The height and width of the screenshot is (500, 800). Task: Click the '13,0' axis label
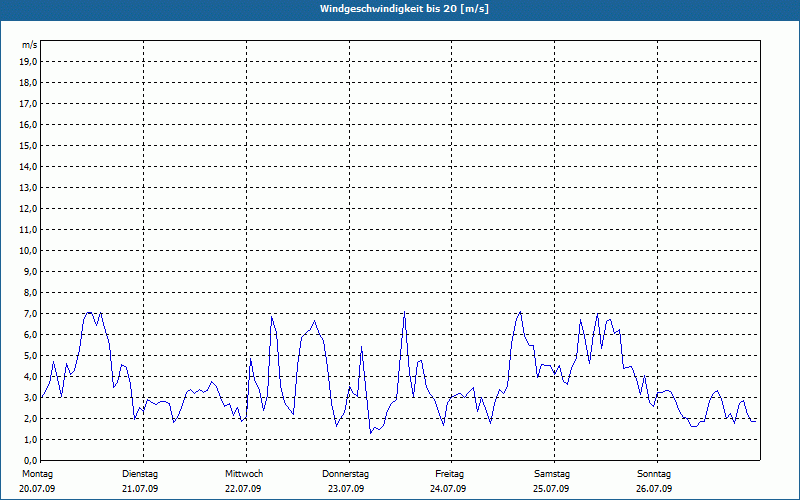point(28,187)
